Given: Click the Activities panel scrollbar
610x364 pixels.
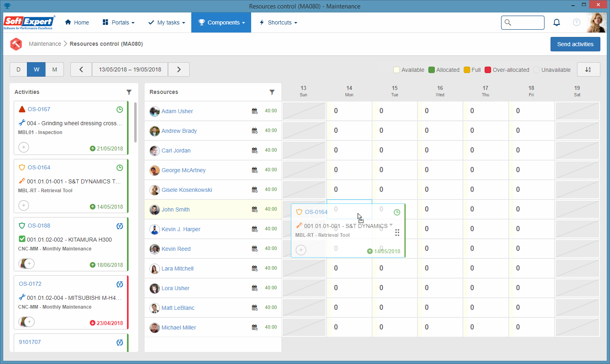Looking at the screenshot, I should (x=135, y=122).
